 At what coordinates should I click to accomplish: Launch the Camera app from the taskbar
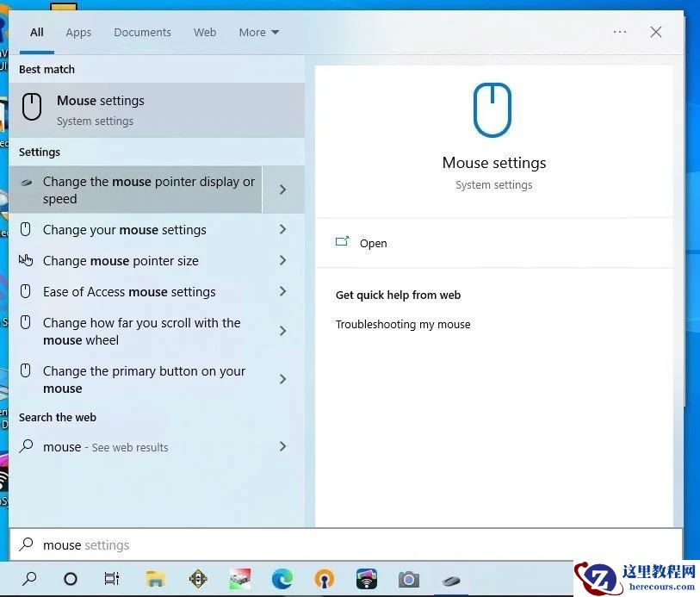coord(408,579)
